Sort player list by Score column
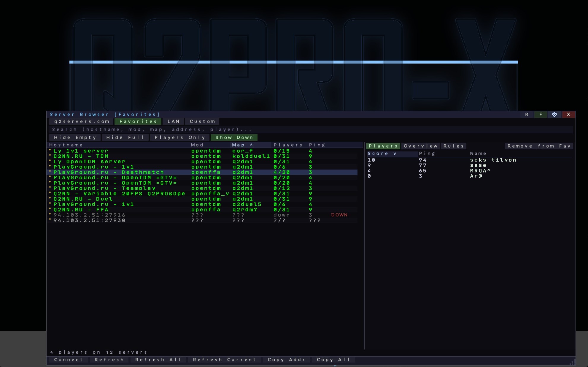Viewport: 588px width, 367px height. click(392, 154)
